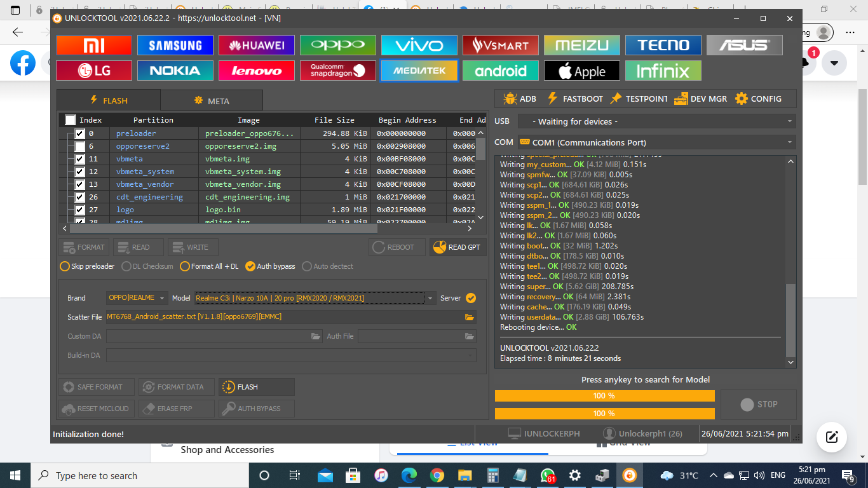Select the MediaTek tile
Screen dimensions: 868x488
coord(419,71)
